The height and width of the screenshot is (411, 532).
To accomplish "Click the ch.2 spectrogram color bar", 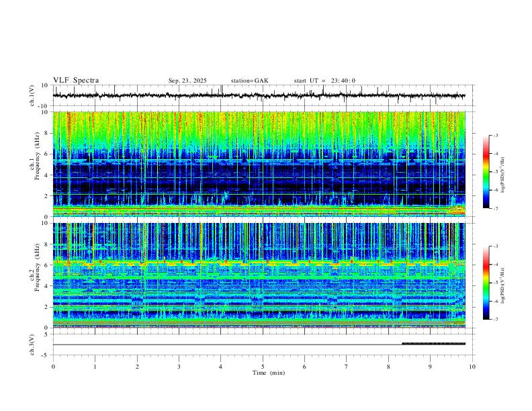I will pyautogui.click(x=486, y=283).
